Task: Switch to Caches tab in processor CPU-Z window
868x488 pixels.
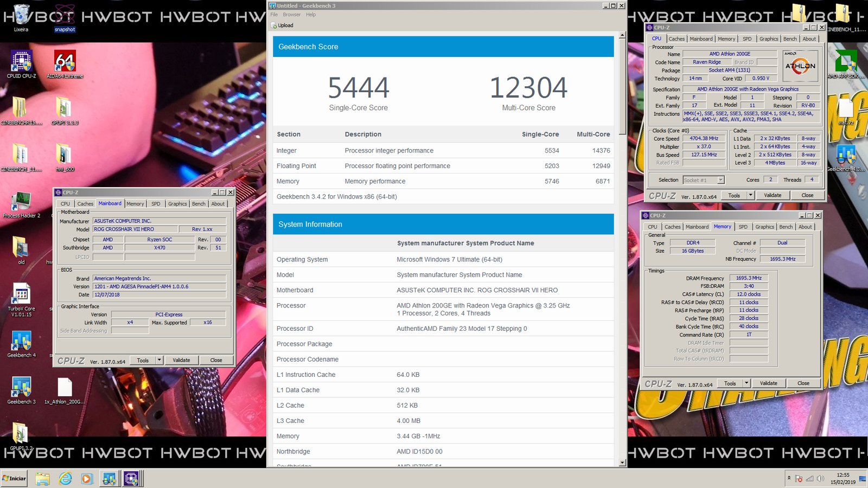Action: coord(676,39)
